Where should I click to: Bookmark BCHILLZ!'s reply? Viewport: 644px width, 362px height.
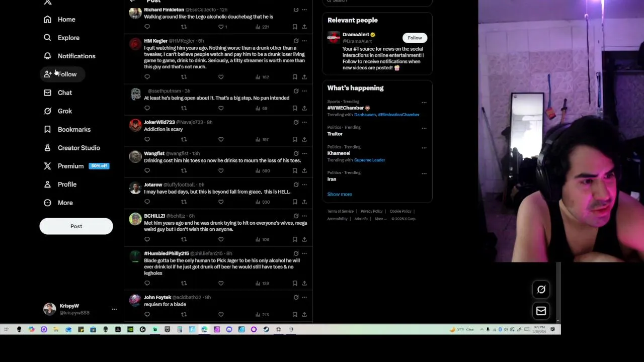pyautogui.click(x=295, y=239)
